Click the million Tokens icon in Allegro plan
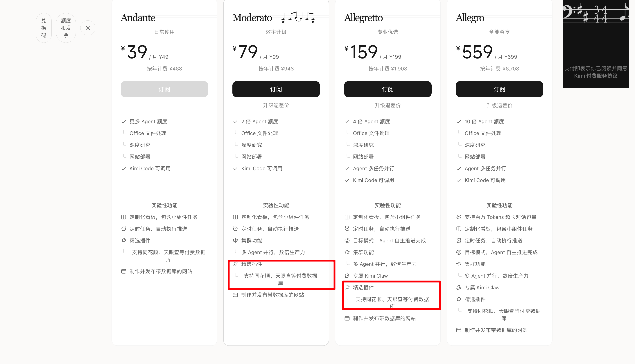The image size is (635, 364). coord(459,217)
